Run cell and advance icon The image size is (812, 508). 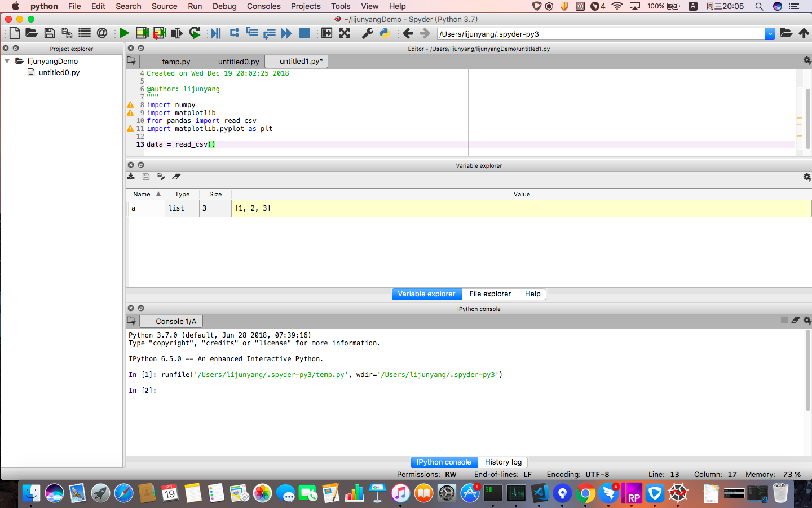coord(160,33)
